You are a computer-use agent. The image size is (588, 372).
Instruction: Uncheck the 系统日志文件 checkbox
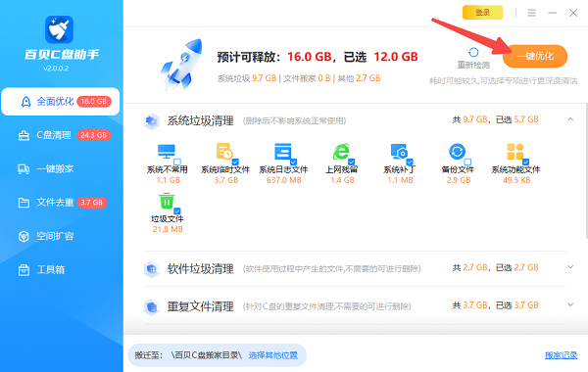tap(294, 162)
